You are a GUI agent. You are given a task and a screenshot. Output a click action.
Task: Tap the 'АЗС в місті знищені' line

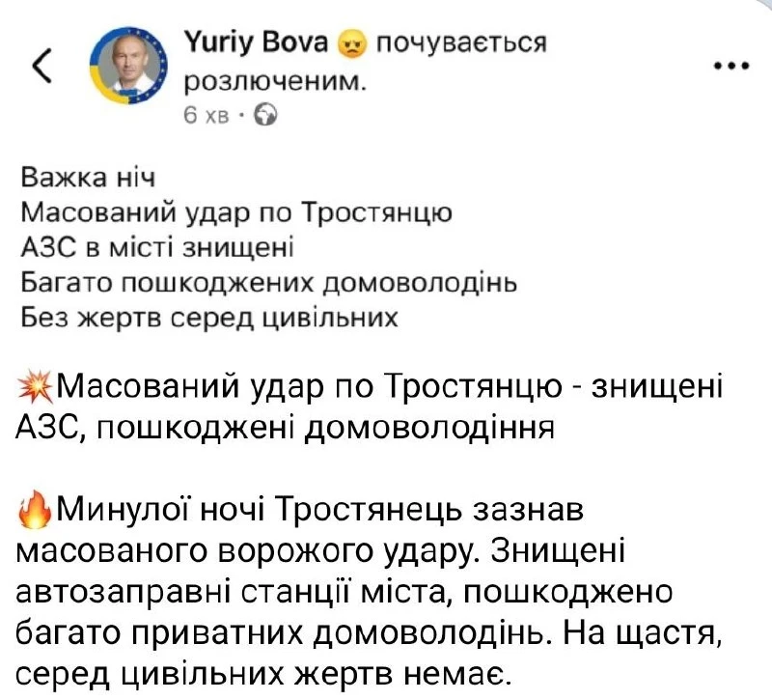tap(157, 247)
